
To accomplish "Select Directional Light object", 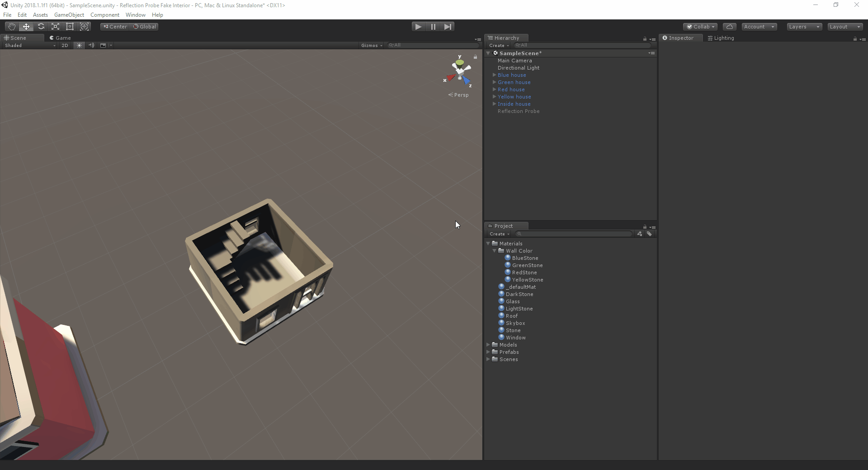I will [519, 68].
